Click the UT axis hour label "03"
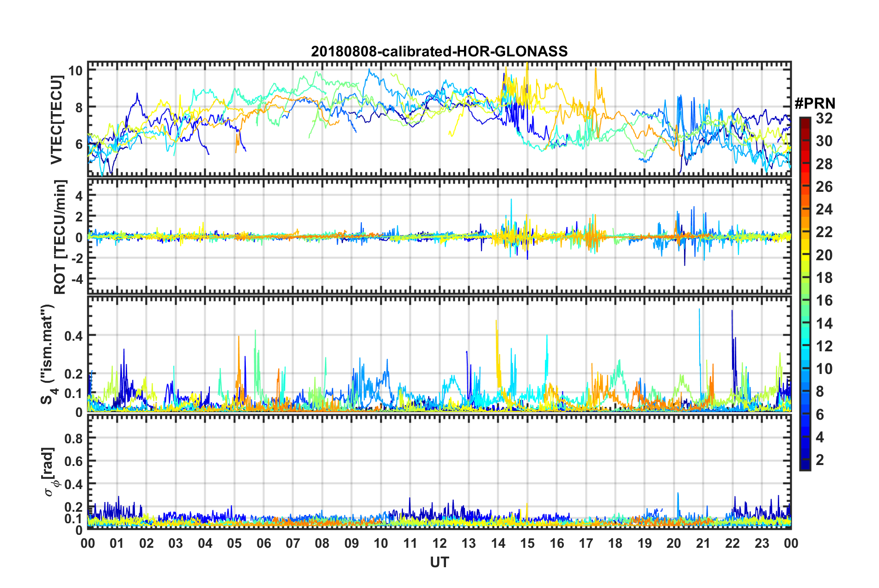 pos(176,543)
